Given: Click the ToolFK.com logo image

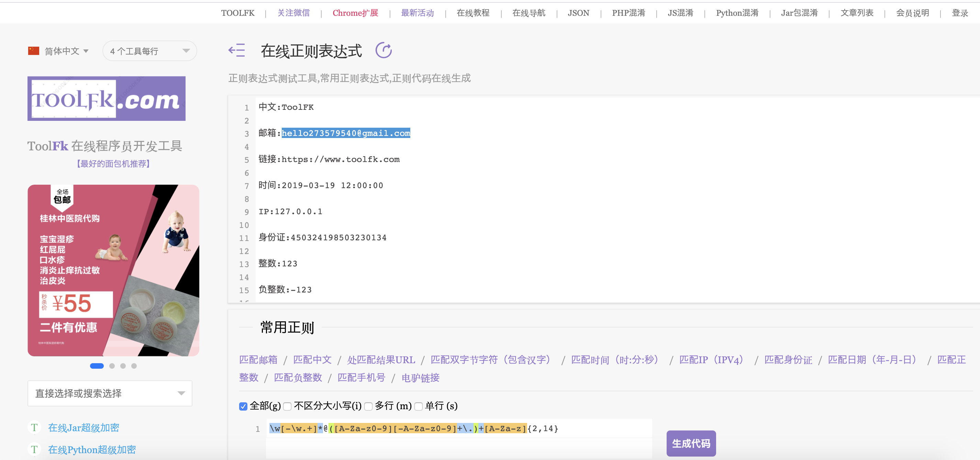Looking at the screenshot, I should 107,98.
